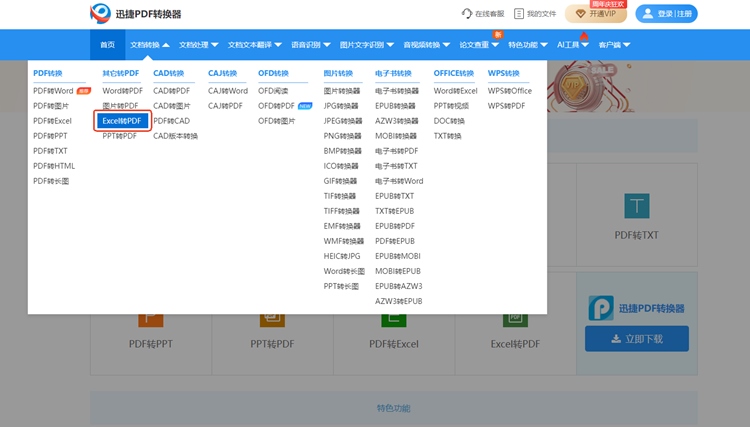750x427 pixels.
Task: Open 电子书转换器 menu entry
Action: pyautogui.click(x=397, y=91)
